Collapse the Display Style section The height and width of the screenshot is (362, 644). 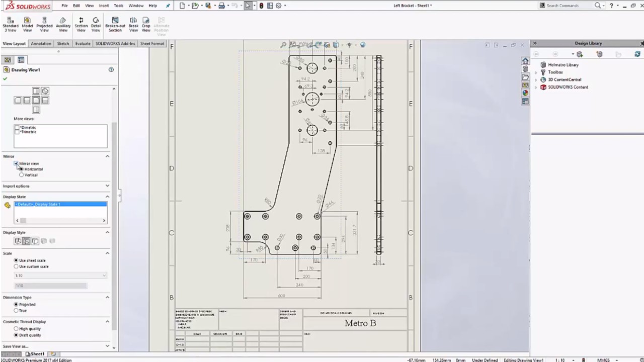click(x=107, y=232)
